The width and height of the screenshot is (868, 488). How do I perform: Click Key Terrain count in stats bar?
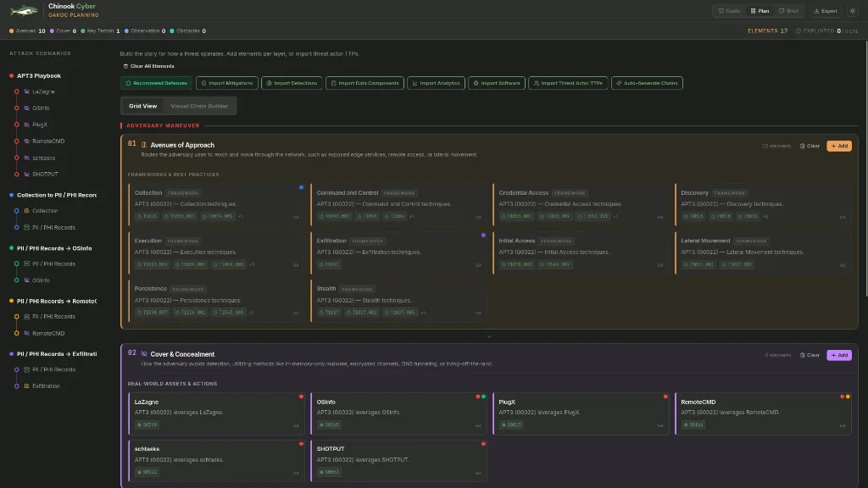[100, 31]
